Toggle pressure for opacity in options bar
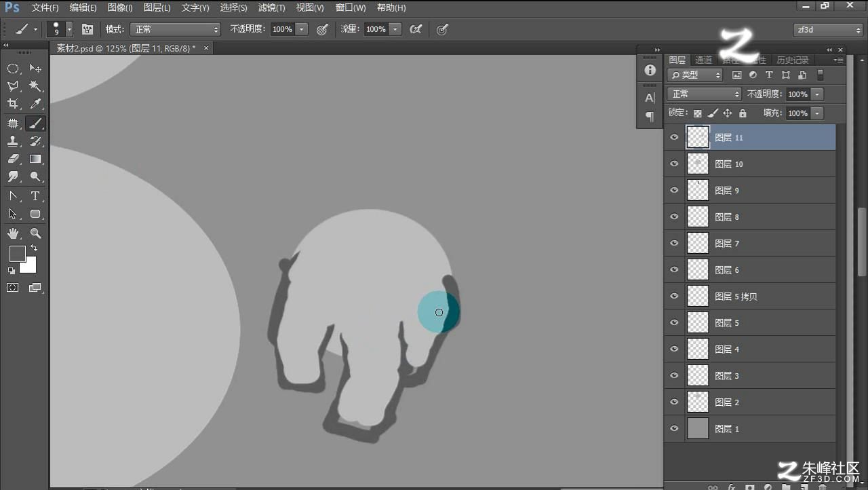The image size is (868, 490). click(323, 29)
